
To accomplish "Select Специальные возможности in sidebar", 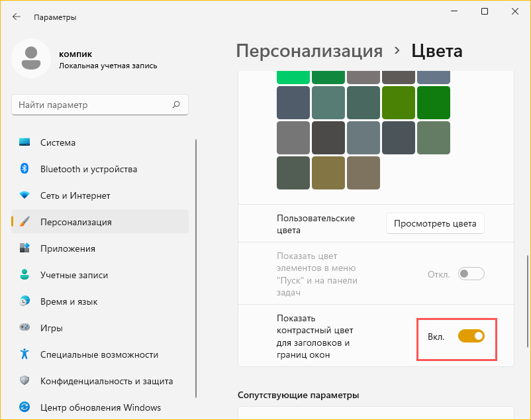I will point(100,354).
